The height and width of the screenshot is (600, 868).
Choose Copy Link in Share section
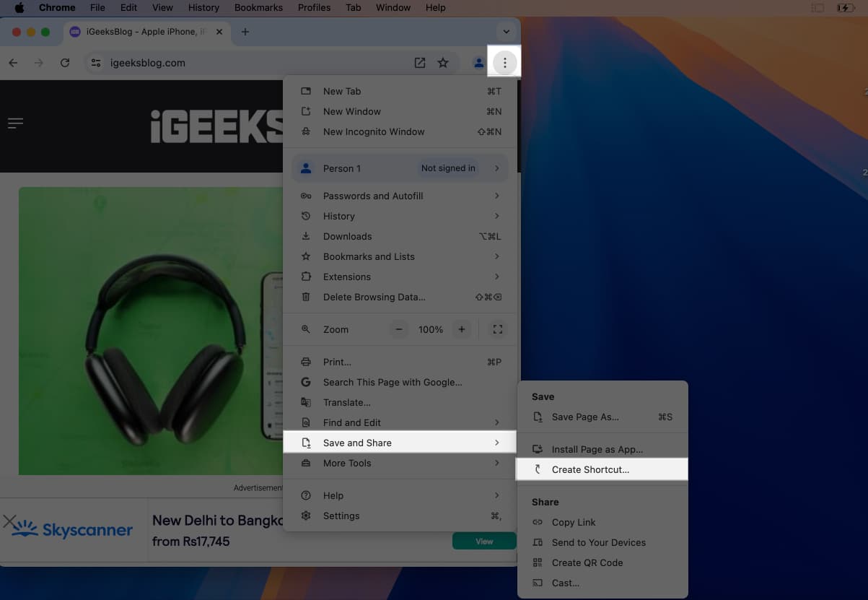(x=602, y=522)
